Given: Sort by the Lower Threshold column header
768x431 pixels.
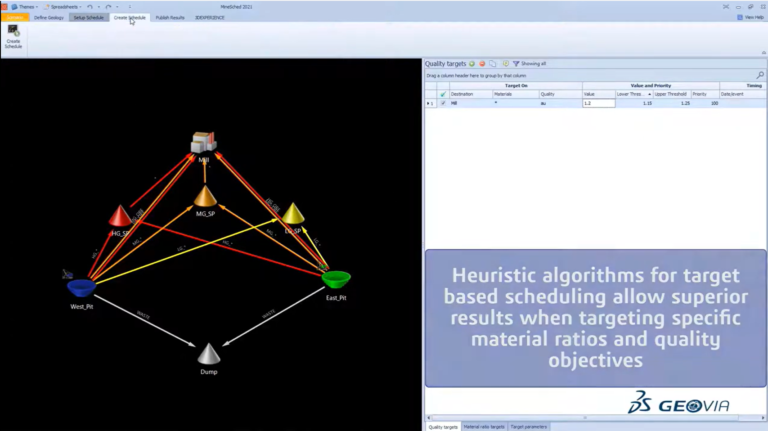Looking at the screenshot, I should (634, 94).
